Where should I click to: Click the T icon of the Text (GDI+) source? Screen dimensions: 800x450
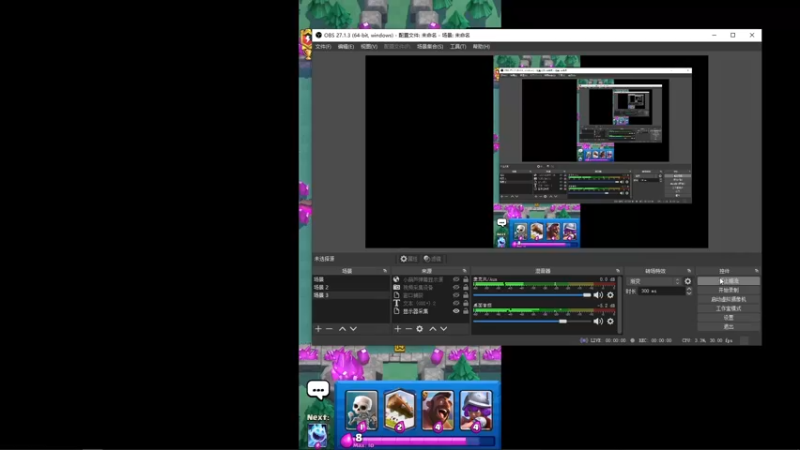point(396,303)
